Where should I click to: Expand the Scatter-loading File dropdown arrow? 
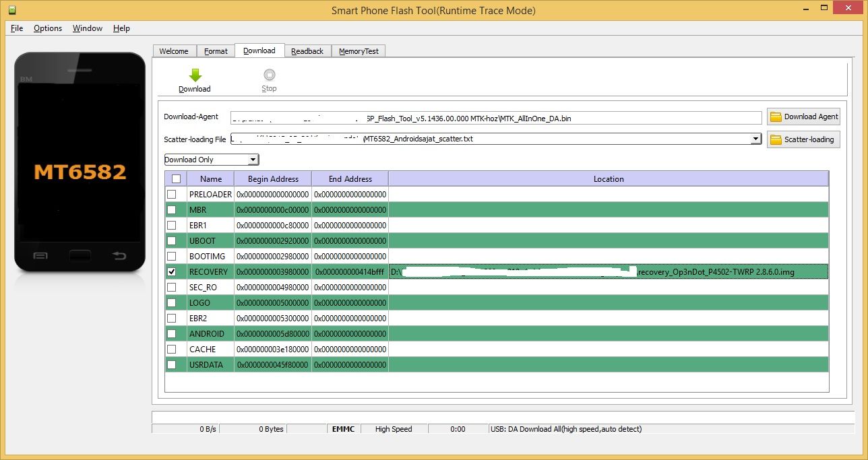pos(756,139)
